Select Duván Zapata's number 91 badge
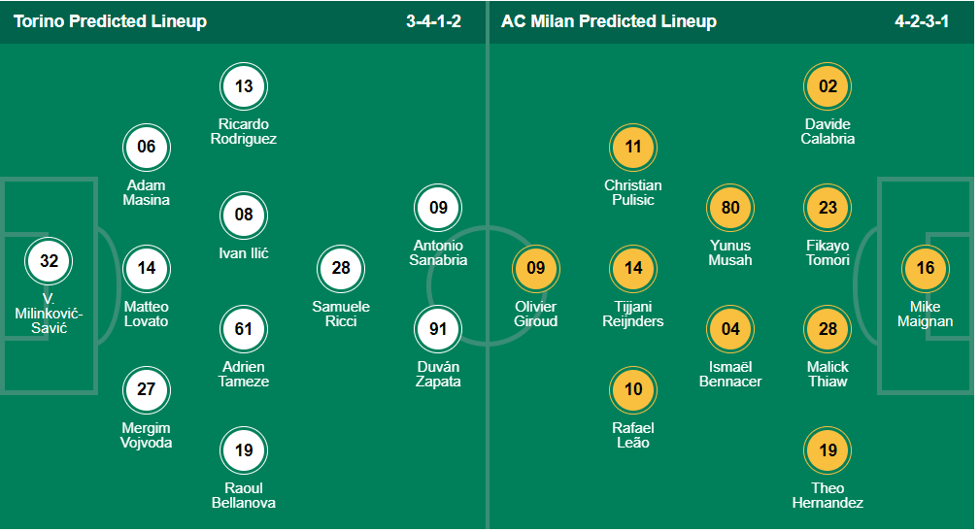The height and width of the screenshot is (532, 980). 438,329
